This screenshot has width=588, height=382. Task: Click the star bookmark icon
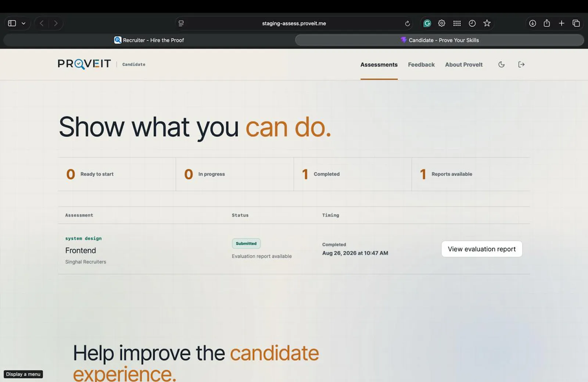coord(487,23)
